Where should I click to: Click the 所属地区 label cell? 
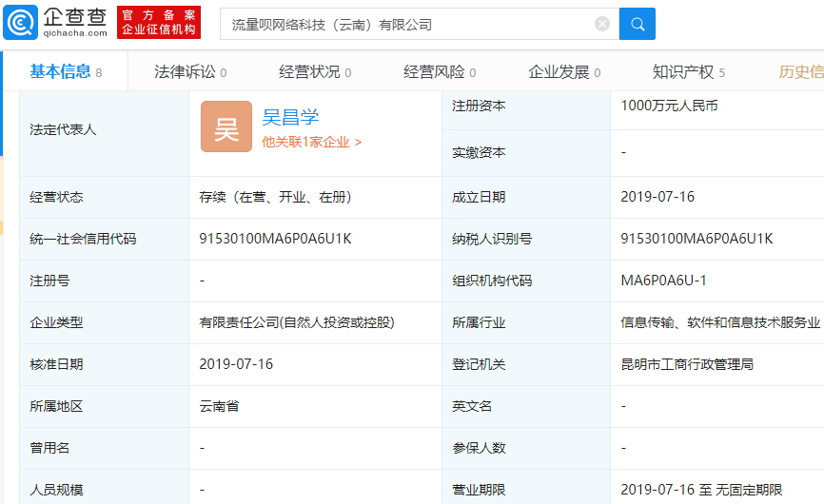coord(105,406)
